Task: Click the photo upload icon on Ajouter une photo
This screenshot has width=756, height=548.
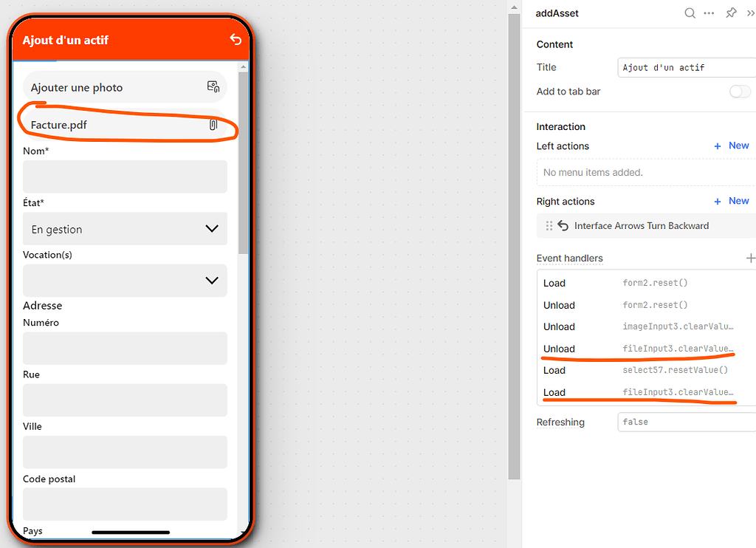Action: (x=213, y=86)
